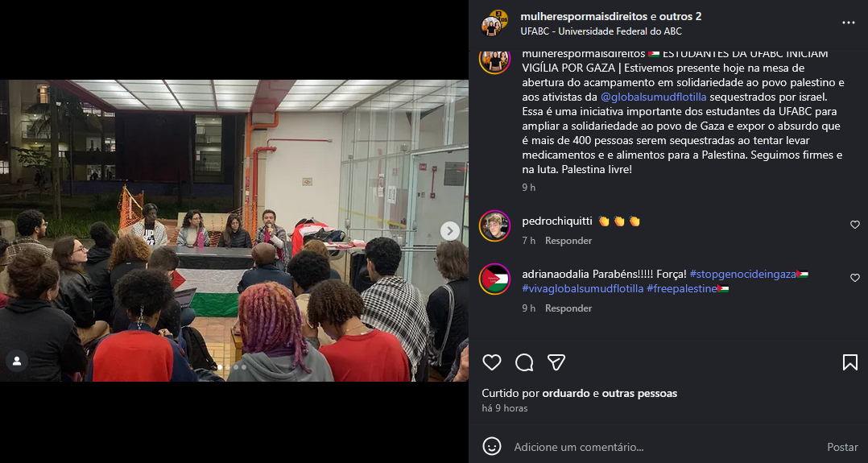Click the Postar button
Screen dimensions: 868x463
click(x=842, y=447)
